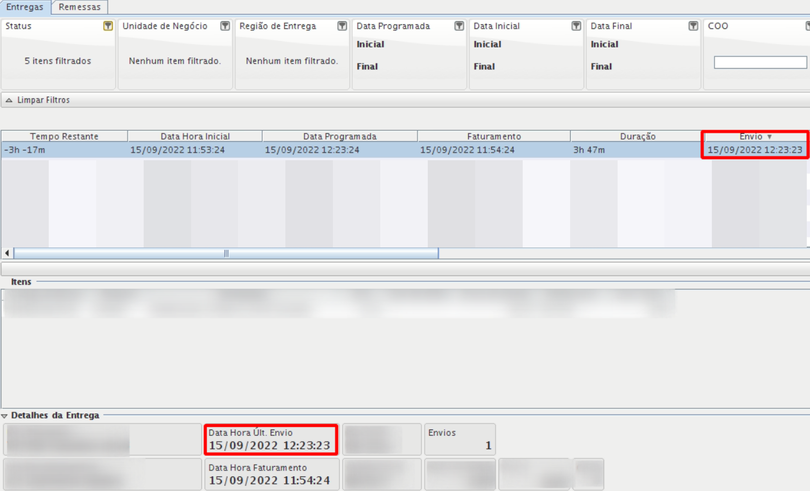Click the Duração column header

(637, 136)
